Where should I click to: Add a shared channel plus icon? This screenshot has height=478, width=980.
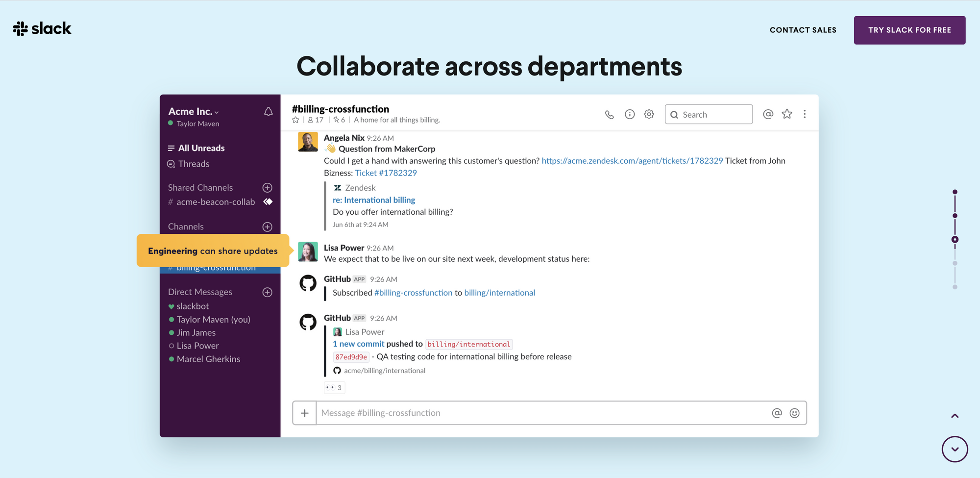click(268, 188)
